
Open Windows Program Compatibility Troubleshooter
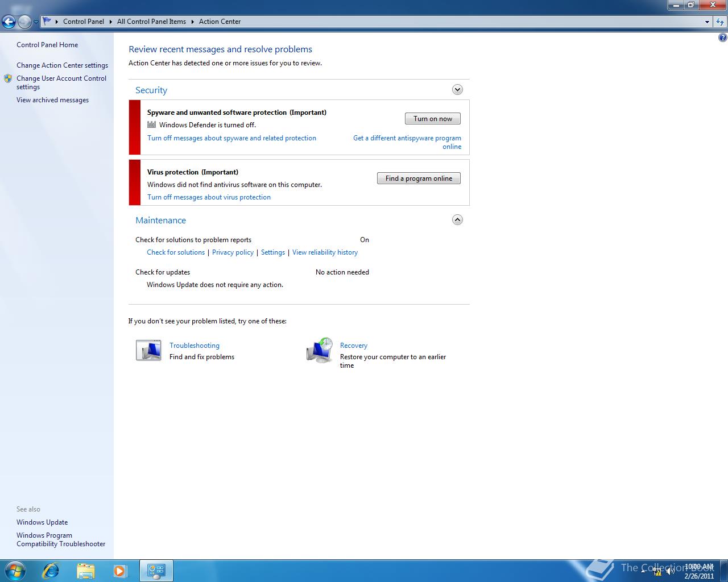point(61,539)
